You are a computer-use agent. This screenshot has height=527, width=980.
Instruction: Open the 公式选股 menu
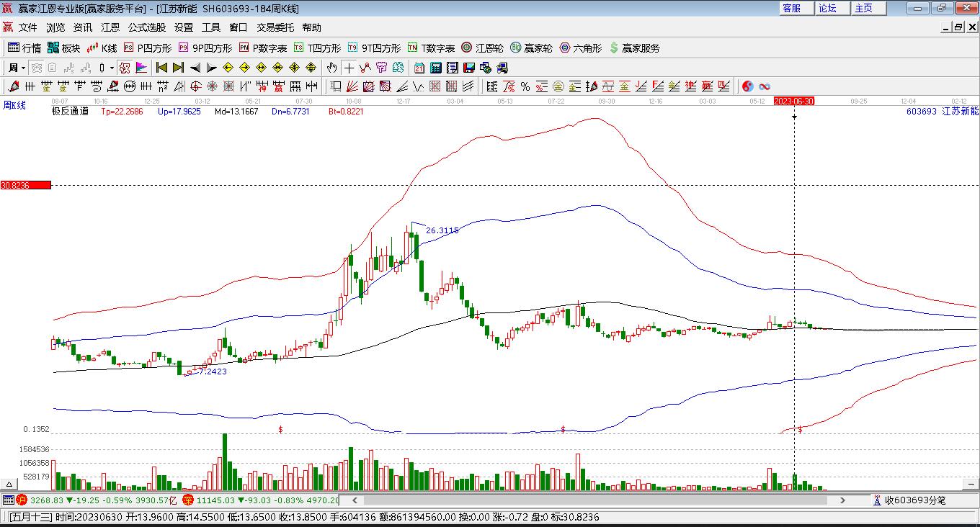pyautogui.click(x=147, y=27)
